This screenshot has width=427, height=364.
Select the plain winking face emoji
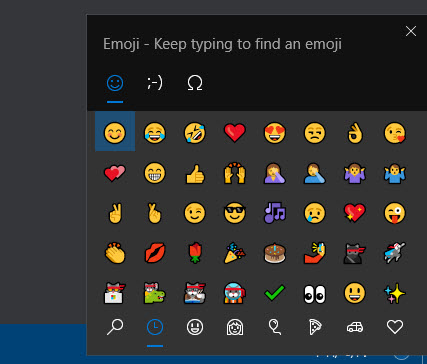click(195, 213)
